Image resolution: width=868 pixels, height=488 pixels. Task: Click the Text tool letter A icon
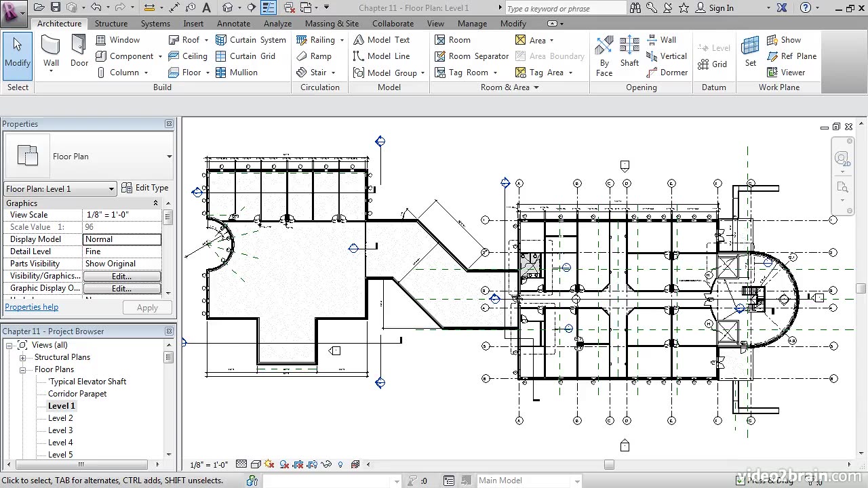(207, 7)
